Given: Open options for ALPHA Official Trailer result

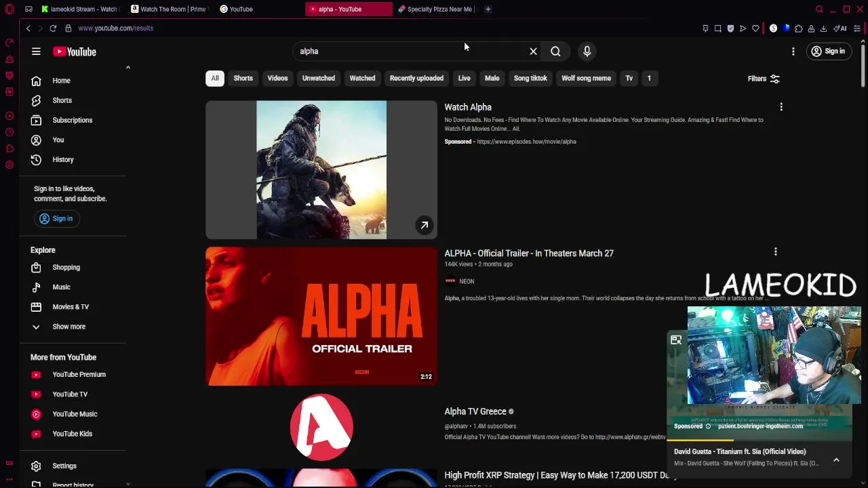Looking at the screenshot, I should pyautogui.click(x=776, y=251).
